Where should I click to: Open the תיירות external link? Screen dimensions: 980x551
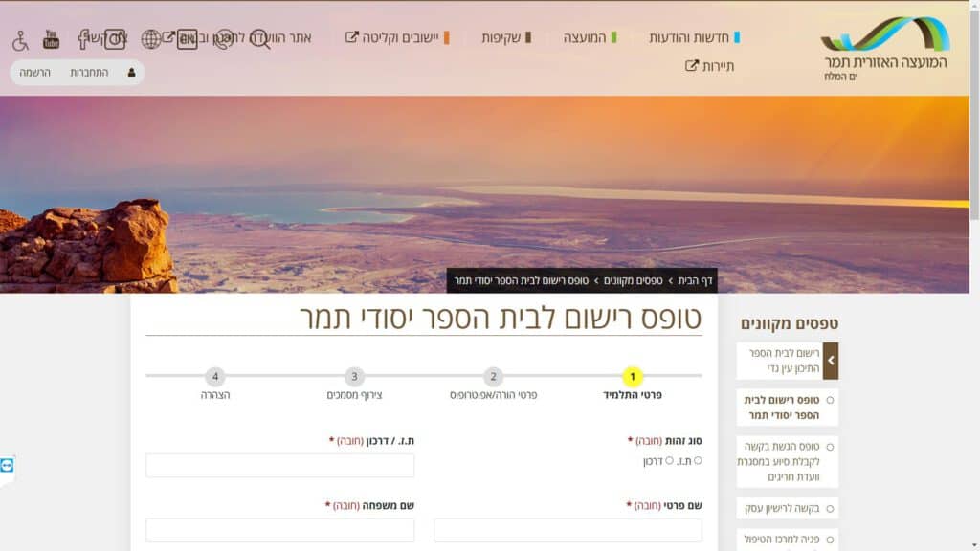[x=709, y=66]
